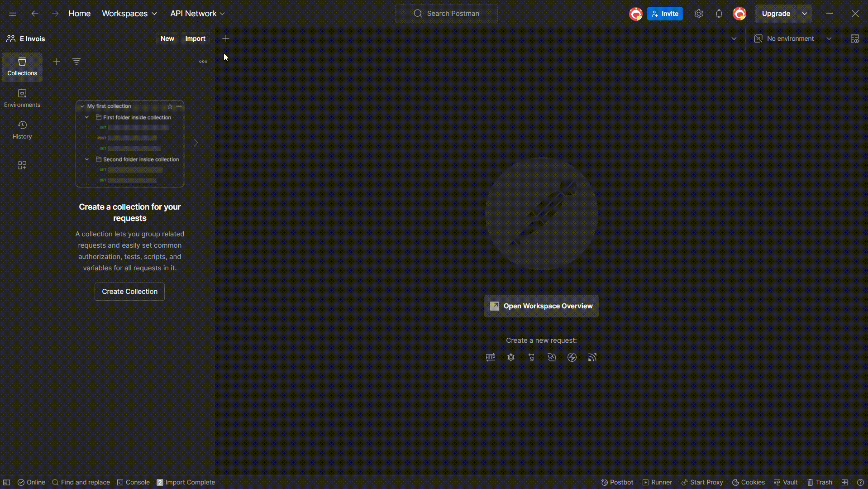Create a new MQTT request

(592, 357)
